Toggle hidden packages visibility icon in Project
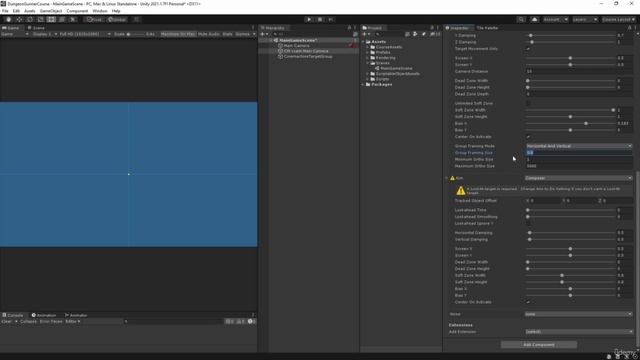This screenshot has height=360, width=640. [x=434, y=34]
